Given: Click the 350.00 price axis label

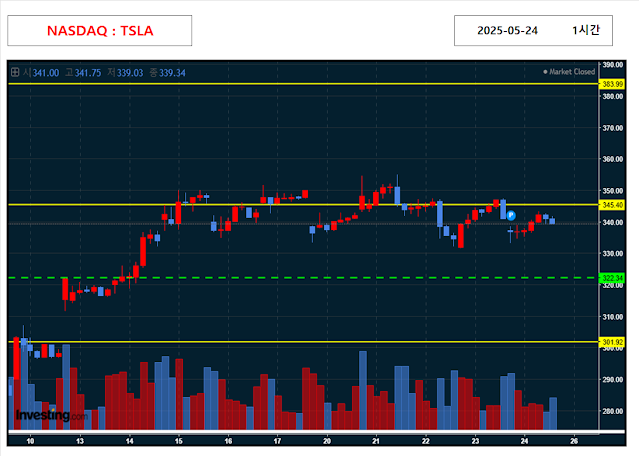Looking at the screenshot, I should (x=613, y=191).
